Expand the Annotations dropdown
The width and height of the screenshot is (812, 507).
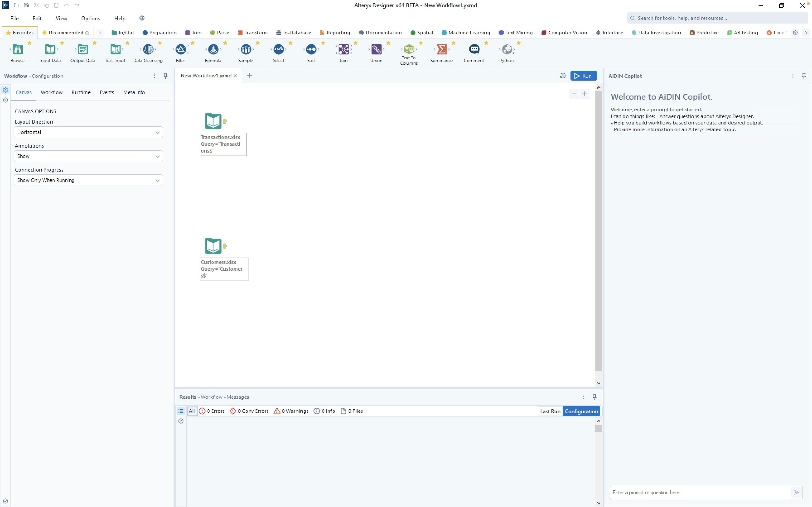point(88,156)
